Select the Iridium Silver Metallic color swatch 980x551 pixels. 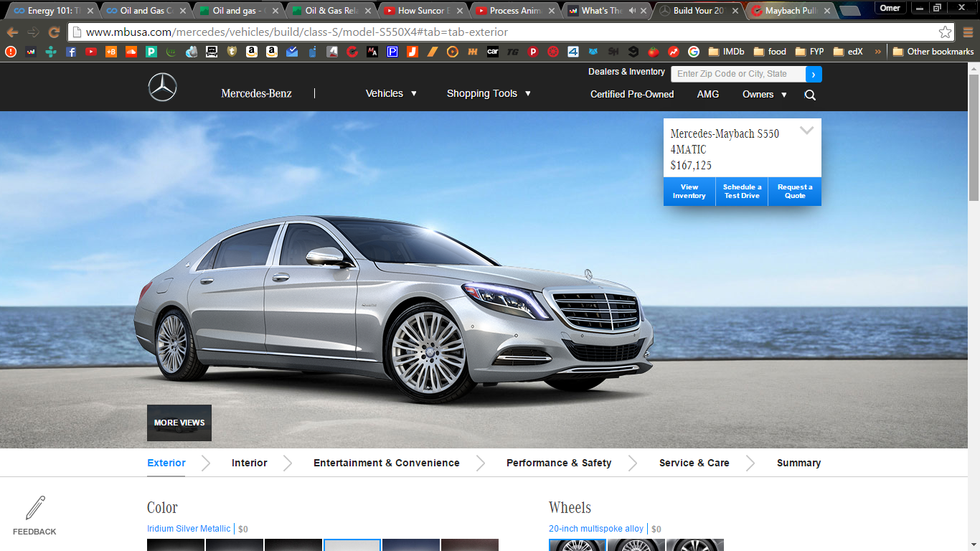[352, 545]
